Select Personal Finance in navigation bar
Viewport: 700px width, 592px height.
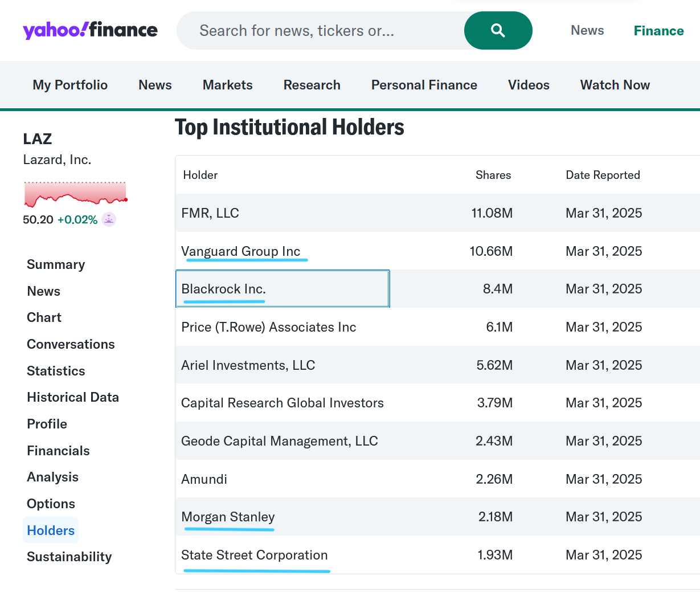click(x=424, y=85)
